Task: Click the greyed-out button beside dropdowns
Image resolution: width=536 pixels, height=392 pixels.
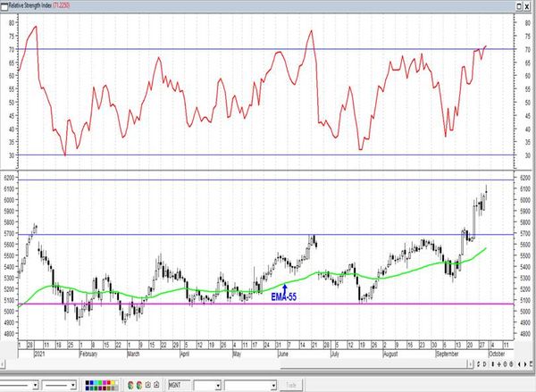Action: coord(291,385)
